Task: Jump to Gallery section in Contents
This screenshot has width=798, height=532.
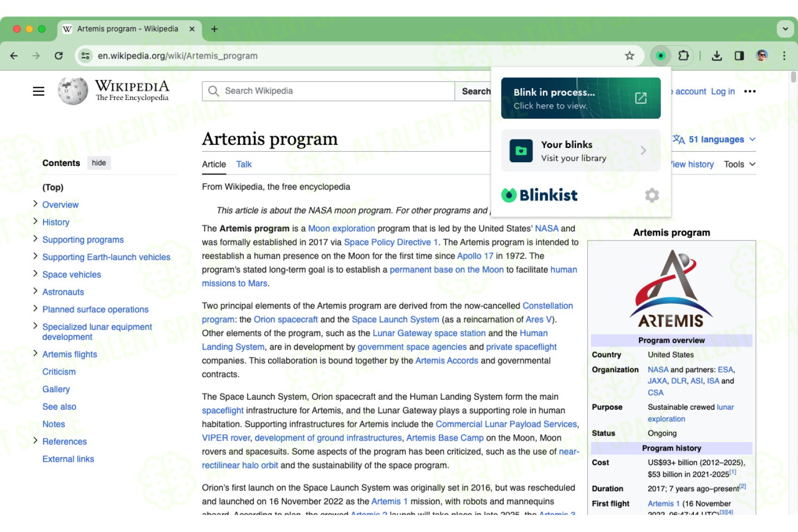Action: pyautogui.click(x=56, y=389)
